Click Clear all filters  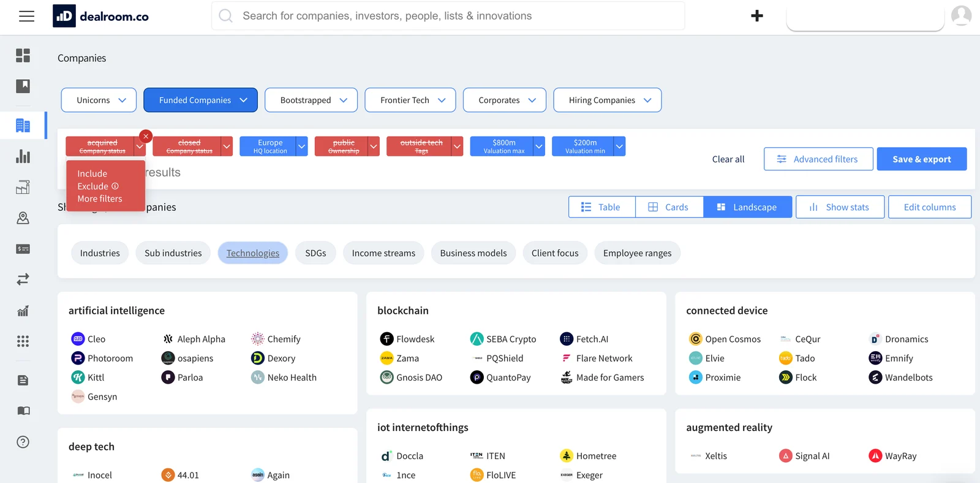(728, 159)
